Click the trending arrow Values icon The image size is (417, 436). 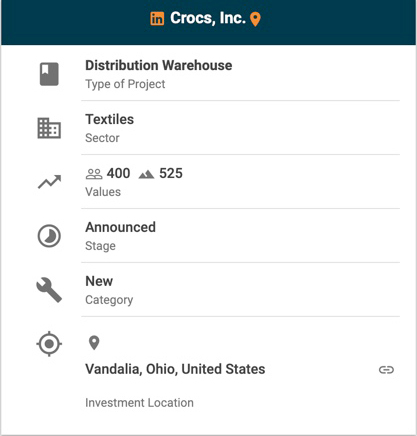[x=49, y=182]
